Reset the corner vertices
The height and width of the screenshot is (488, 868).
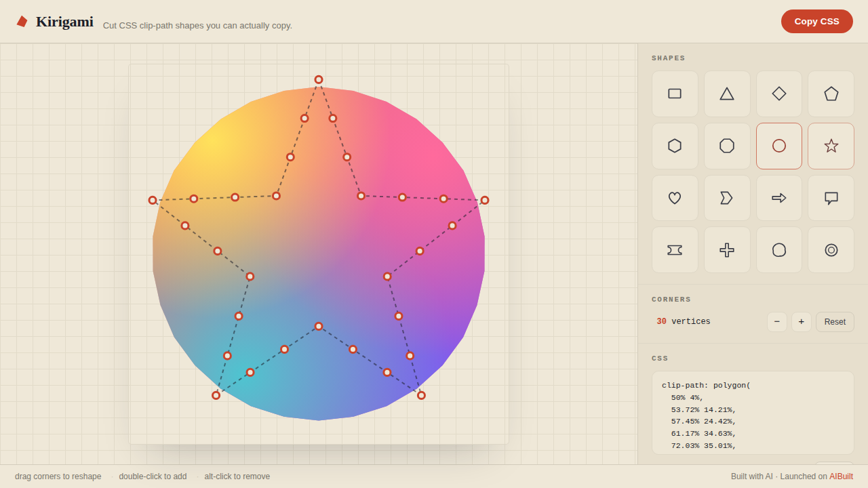(x=835, y=322)
